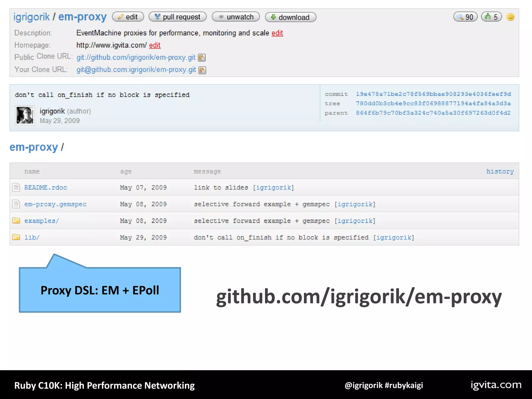
Task: Open the lib/ folder
Action: (32, 237)
